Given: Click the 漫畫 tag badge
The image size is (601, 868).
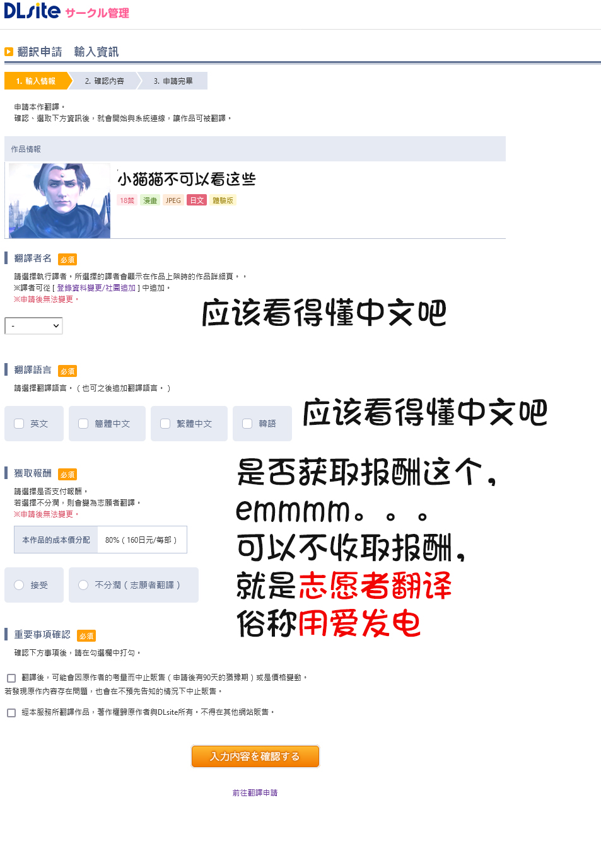Looking at the screenshot, I should click(x=150, y=200).
